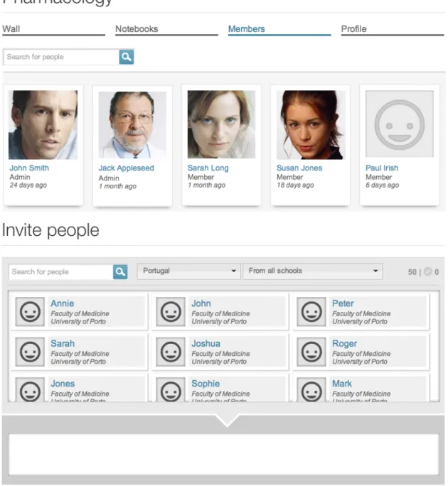
Task: Select the Members tab
Action: pos(279,30)
